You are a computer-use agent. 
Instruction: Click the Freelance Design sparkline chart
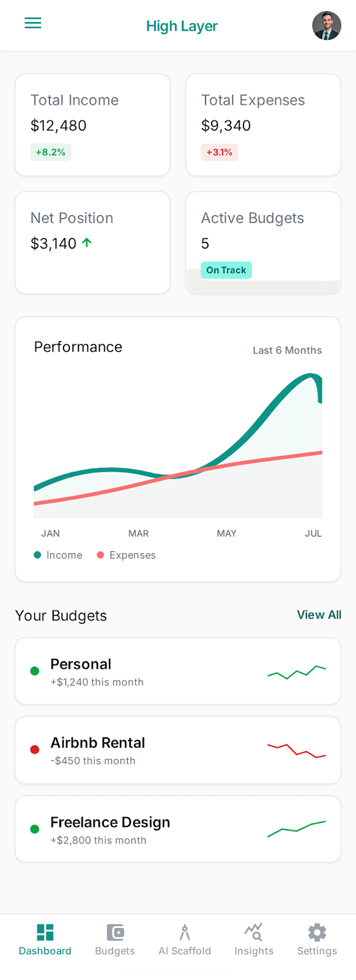click(297, 829)
